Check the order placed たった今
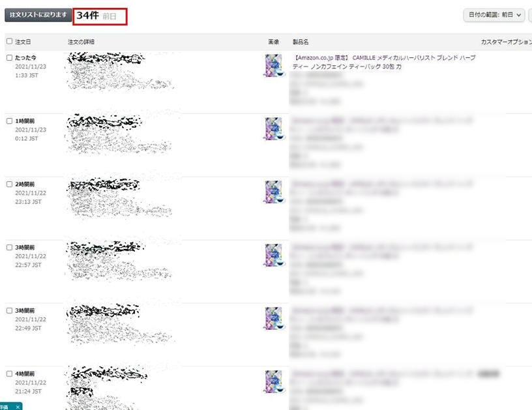Screen dimensions: 532x410 point(10,57)
